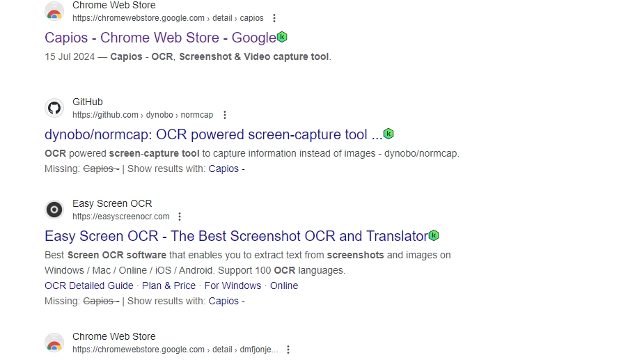Show results with Capios under Easy Screen OCR
Viewport: 644px width, 360px height.
point(226,302)
